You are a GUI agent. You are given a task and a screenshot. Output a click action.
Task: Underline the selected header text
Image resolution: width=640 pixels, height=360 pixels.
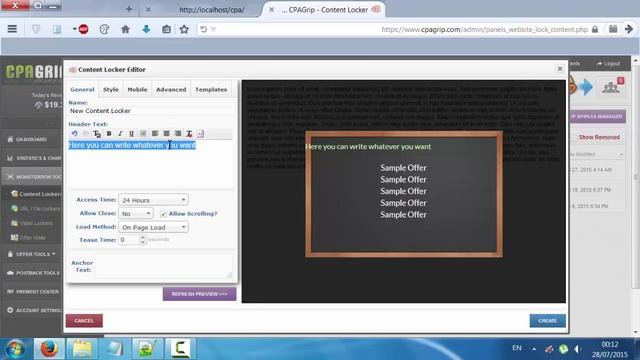point(131,133)
